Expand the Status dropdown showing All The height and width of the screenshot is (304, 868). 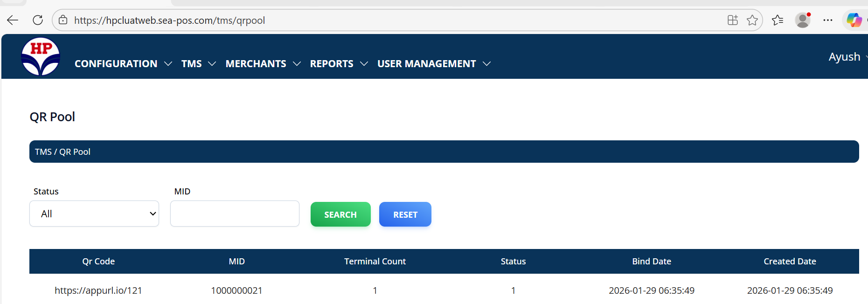(x=94, y=214)
